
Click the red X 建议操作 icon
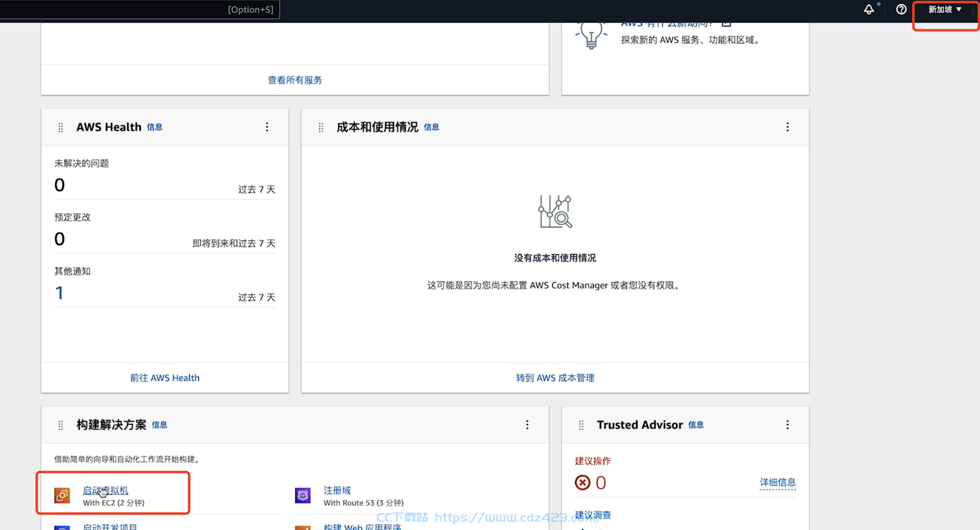point(583,483)
